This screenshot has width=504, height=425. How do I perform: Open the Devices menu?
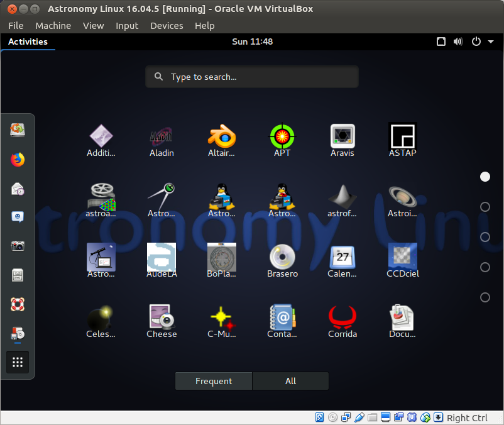coord(167,26)
